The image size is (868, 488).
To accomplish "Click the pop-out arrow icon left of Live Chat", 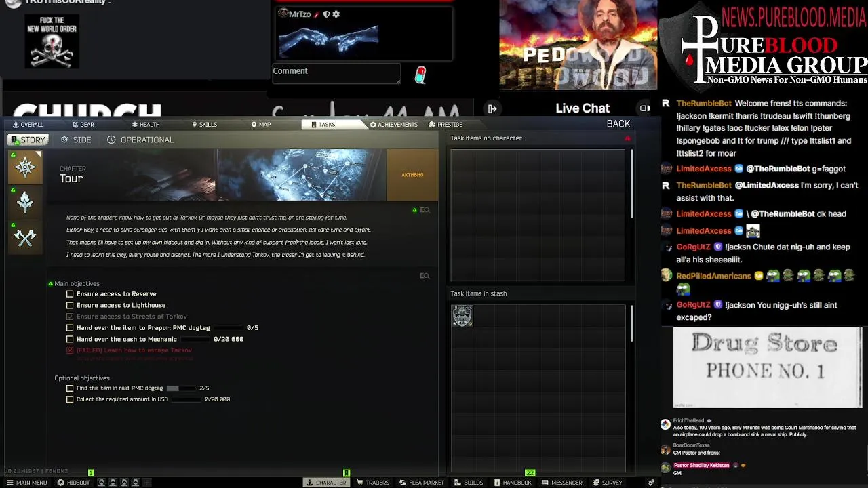I will tap(492, 108).
